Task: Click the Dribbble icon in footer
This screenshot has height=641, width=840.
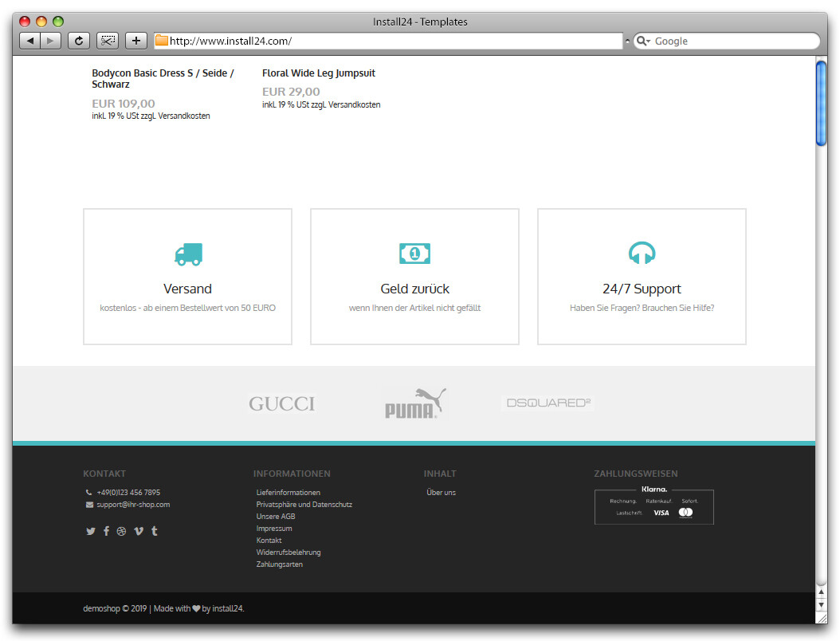Action: [x=121, y=531]
